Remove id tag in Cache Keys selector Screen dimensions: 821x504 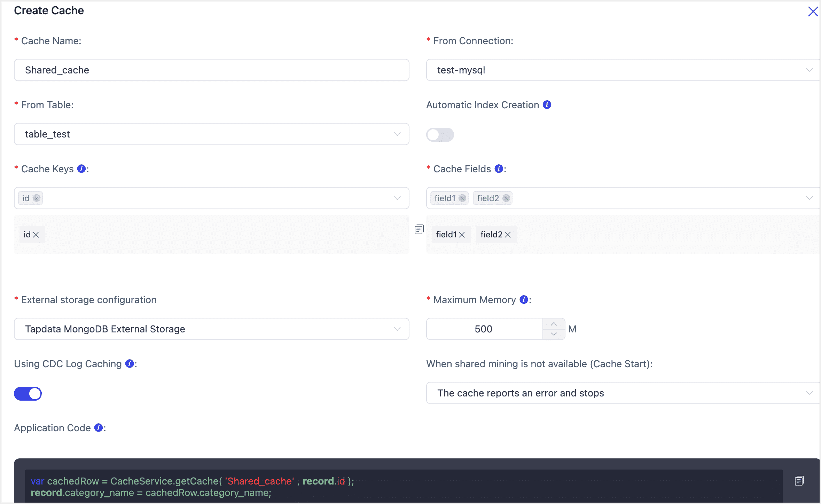click(36, 198)
